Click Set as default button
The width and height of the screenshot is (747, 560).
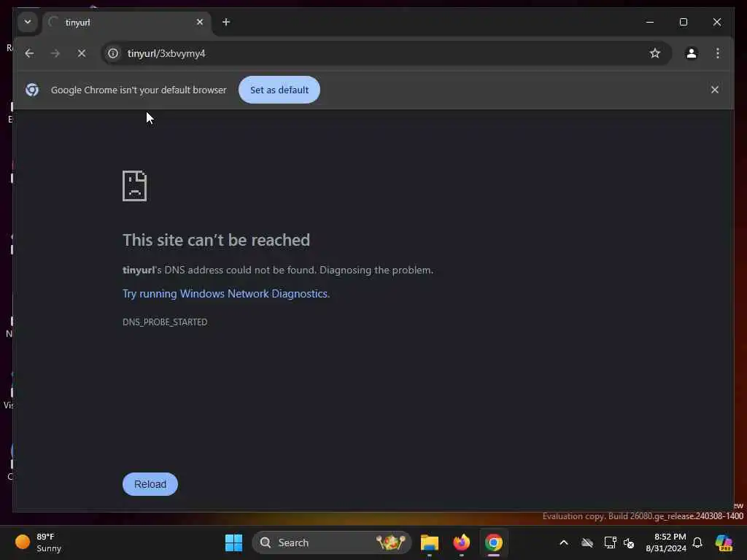pyautogui.click(x=279, y=90)
